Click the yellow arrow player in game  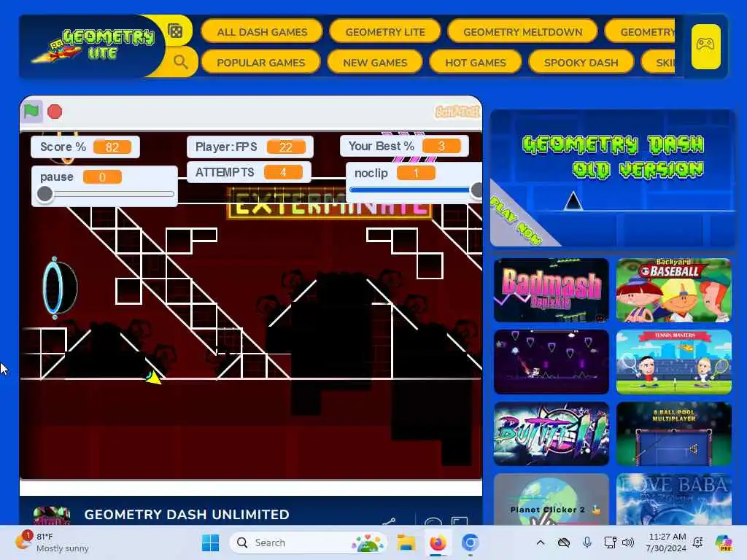(x=153, y=378)
